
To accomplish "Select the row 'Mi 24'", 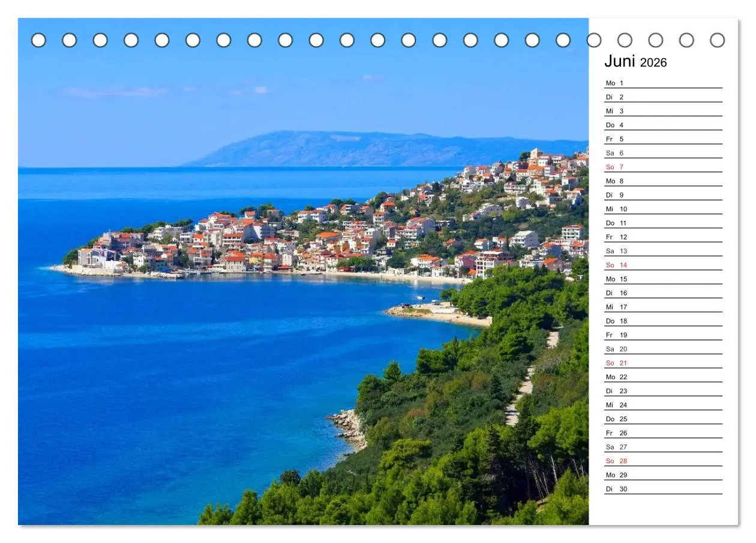I will [x=663, y=405].
